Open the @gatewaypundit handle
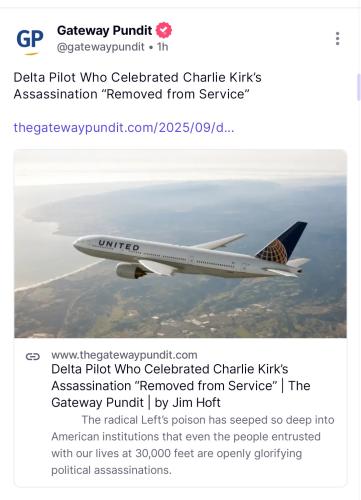The image size is (361, 500). (x=100, y=47)
